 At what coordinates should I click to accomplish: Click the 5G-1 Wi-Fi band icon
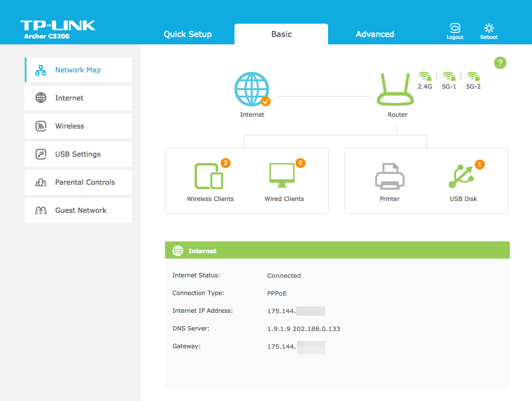(449, 77)
